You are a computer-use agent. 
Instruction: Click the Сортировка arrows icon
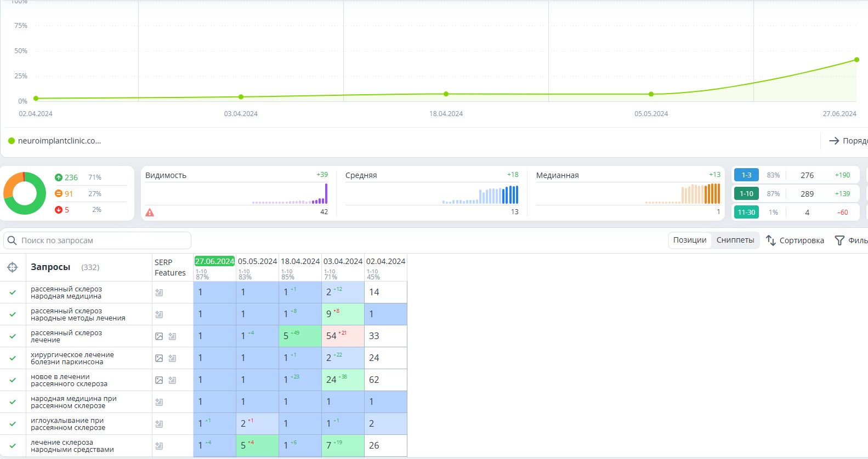click(770, 240)
